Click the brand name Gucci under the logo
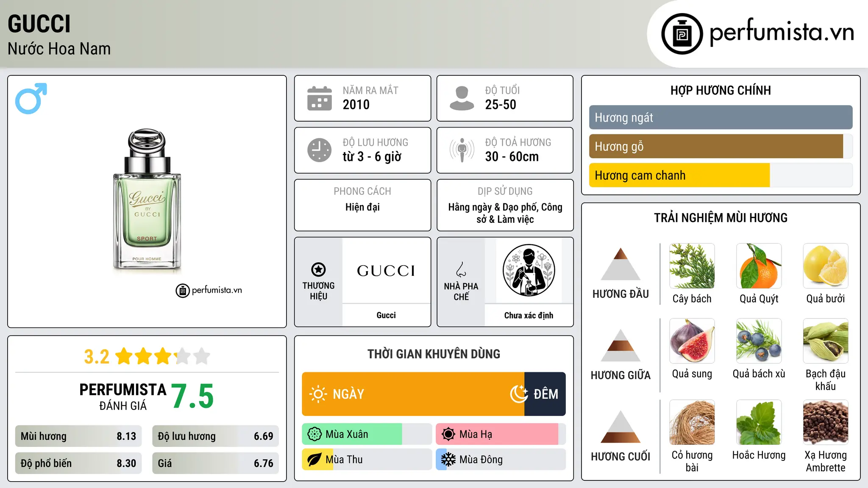868x488 pixels. [x=386, y=315]
